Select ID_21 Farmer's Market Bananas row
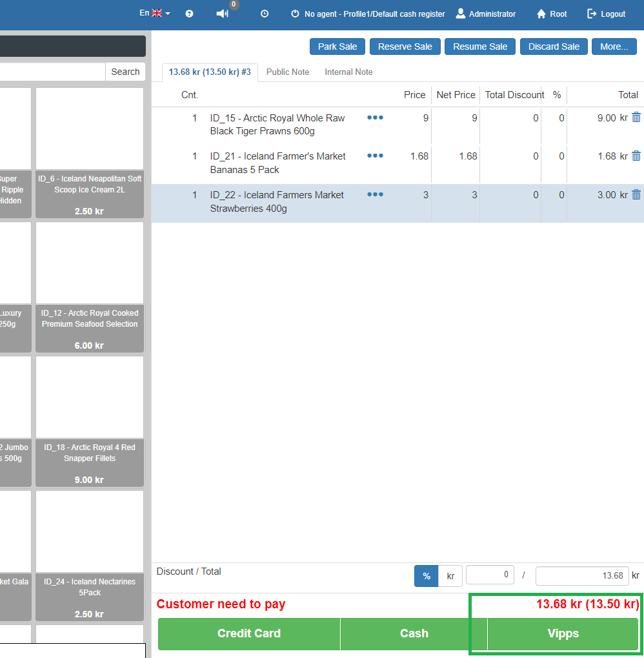The image size is (644, 658). (x=397, y=163)
